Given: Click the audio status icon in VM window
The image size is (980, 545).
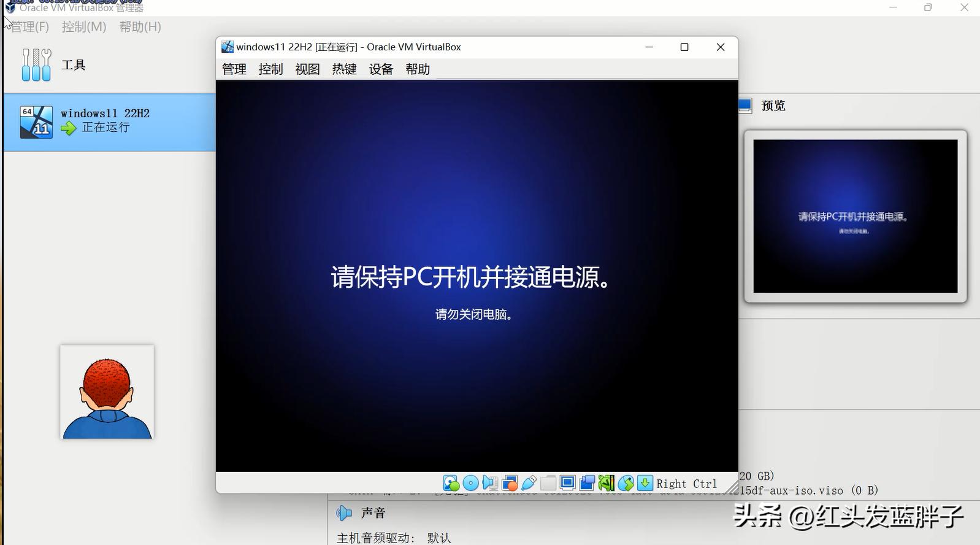Looking at the screenshot, I should (490, 483).
